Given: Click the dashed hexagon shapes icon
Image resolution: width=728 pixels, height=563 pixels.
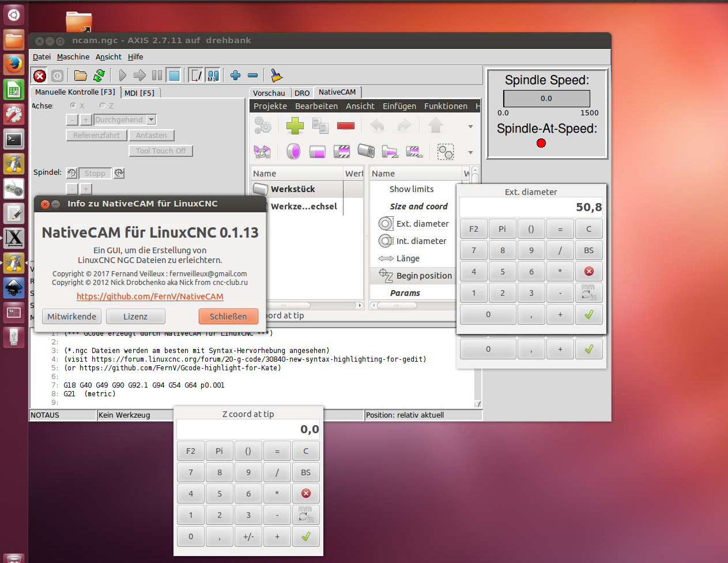Looking at the screenshot, I should (446, 152).
